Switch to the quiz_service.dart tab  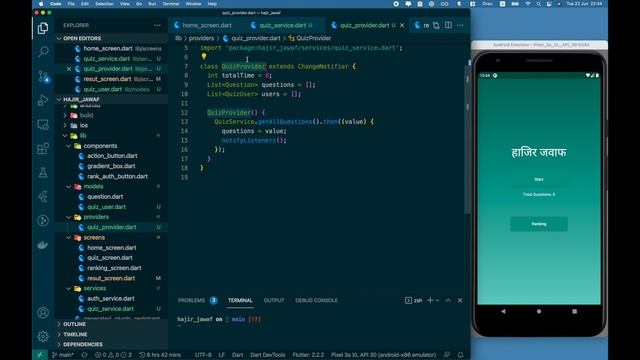tap(282, 25)
